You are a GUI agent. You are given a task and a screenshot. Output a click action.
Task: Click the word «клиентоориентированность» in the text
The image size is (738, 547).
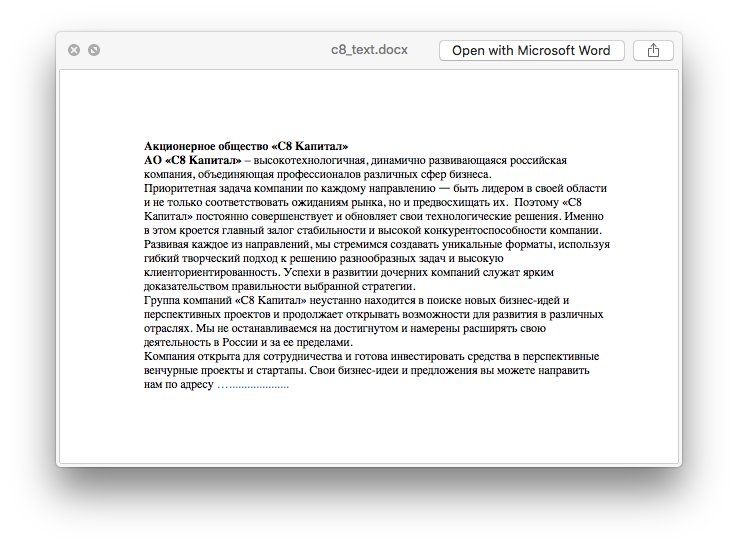pos(211,272)
